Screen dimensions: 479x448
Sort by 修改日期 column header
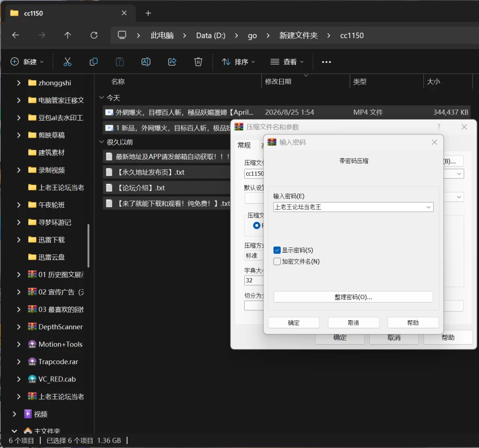click(x=278, y=81)
